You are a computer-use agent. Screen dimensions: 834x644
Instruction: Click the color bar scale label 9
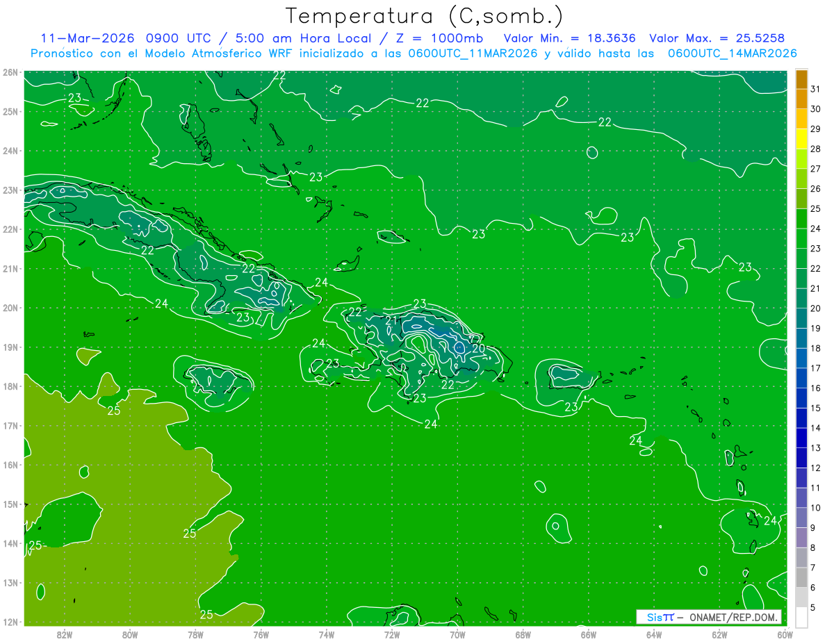point(813,528)
